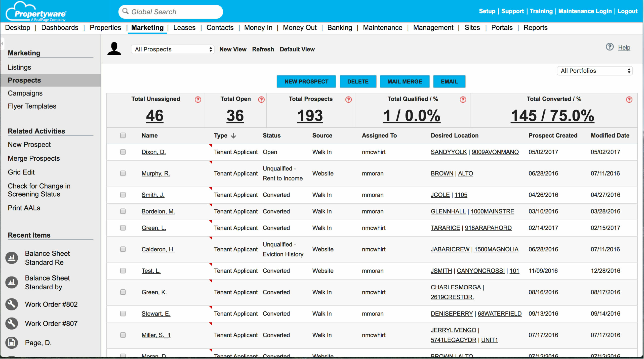Open Total Unassigned count 46
Image resolution: width=644 pixels, height=359 pixels.
pos(155,116)
